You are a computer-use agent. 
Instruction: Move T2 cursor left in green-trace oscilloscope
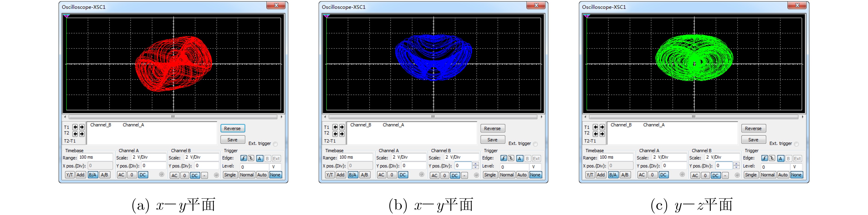[x=596, y=134]
